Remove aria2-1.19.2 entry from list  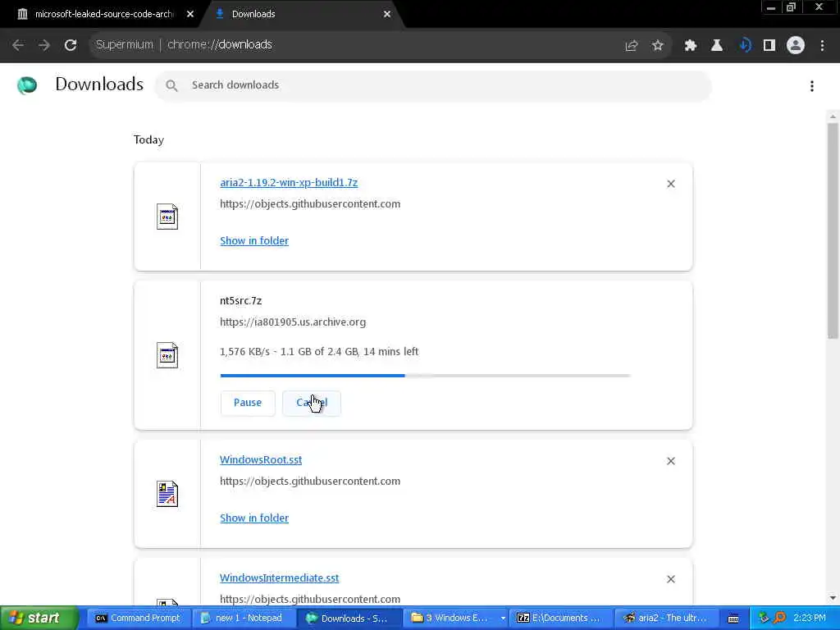tap(671, 184)
